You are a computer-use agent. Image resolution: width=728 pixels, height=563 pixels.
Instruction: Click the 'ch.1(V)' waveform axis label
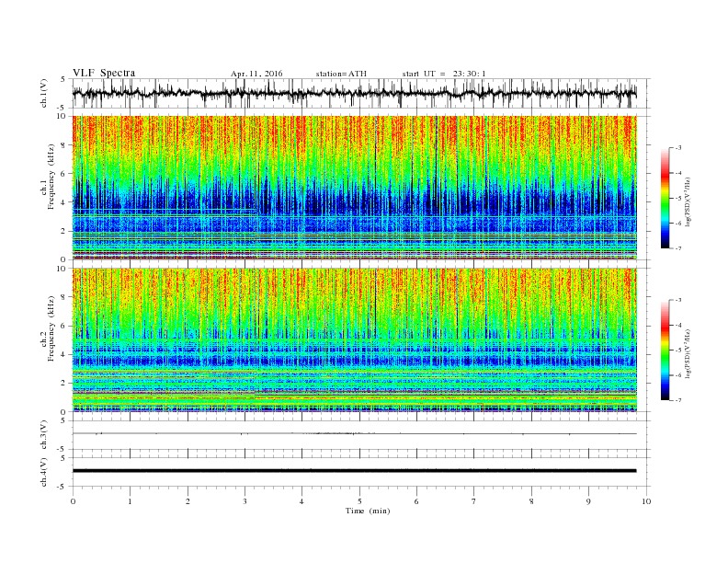coord(44,93)
